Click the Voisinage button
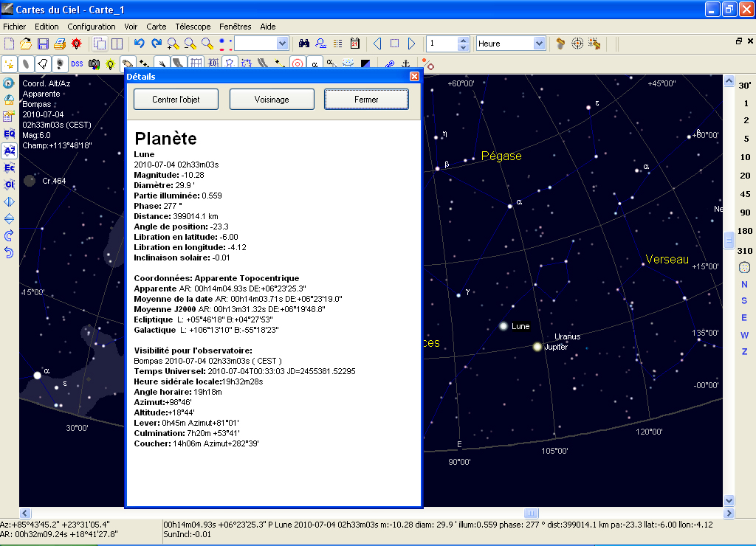Image resolution: width=756 pixels, height=546 pixels. [x=272, y=100]
